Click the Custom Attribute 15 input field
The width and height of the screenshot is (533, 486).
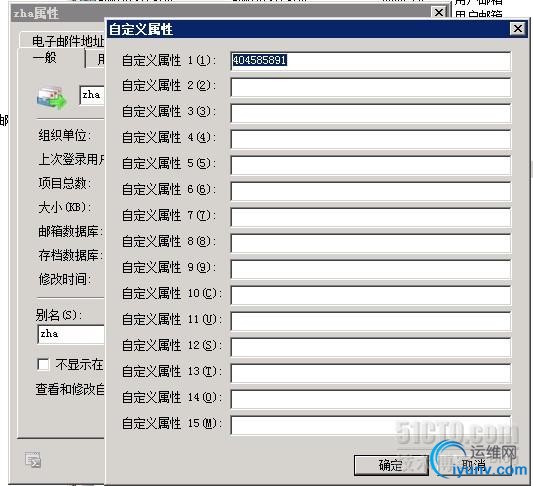pos(371,424)
